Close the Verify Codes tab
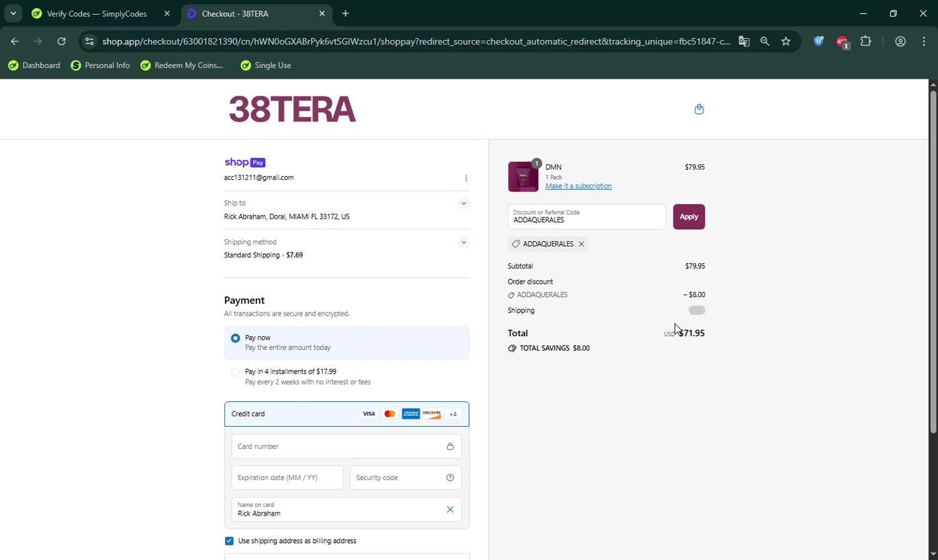 (167, 13)
